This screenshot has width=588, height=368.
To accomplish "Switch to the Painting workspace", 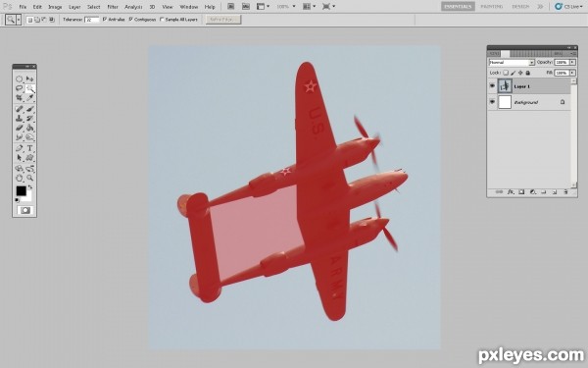I will tap(492, 7).
